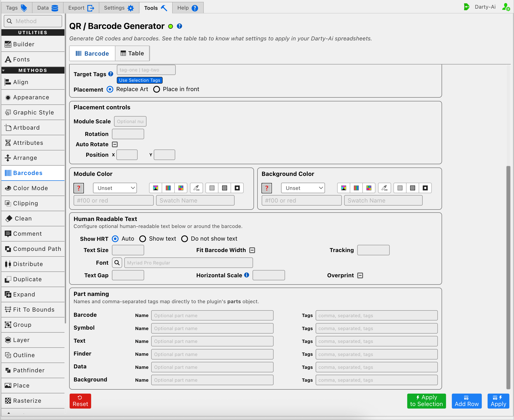Open the Compound Path method
The height and width of the screenshot is (420, 514).
(x=33, y=249)
